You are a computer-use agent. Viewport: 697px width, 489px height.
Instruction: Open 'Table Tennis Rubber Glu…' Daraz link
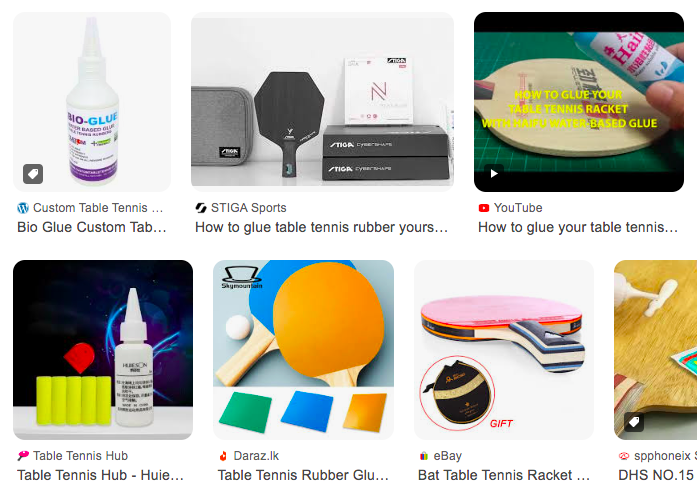tap(303, 475)
